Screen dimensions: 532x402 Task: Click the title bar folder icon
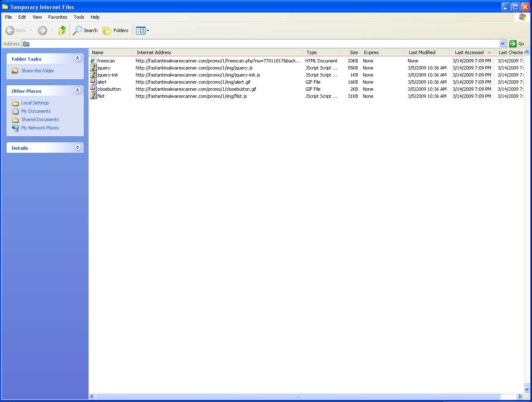[5, 7]
